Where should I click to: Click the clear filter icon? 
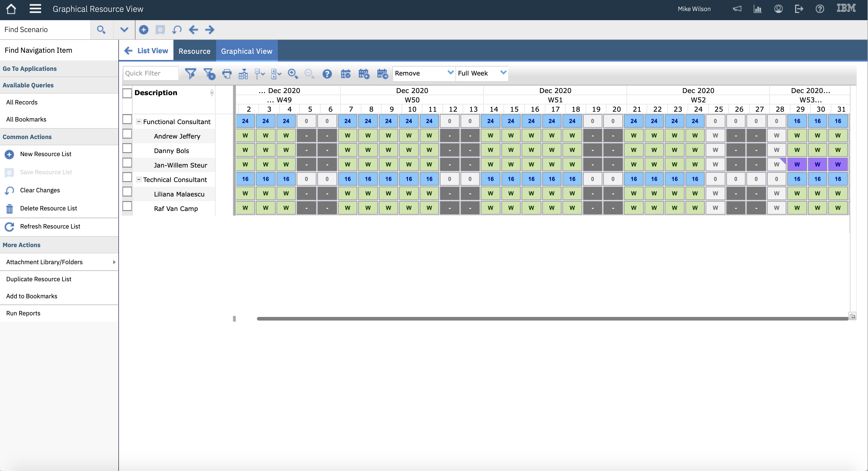click(x=209, y=73)
